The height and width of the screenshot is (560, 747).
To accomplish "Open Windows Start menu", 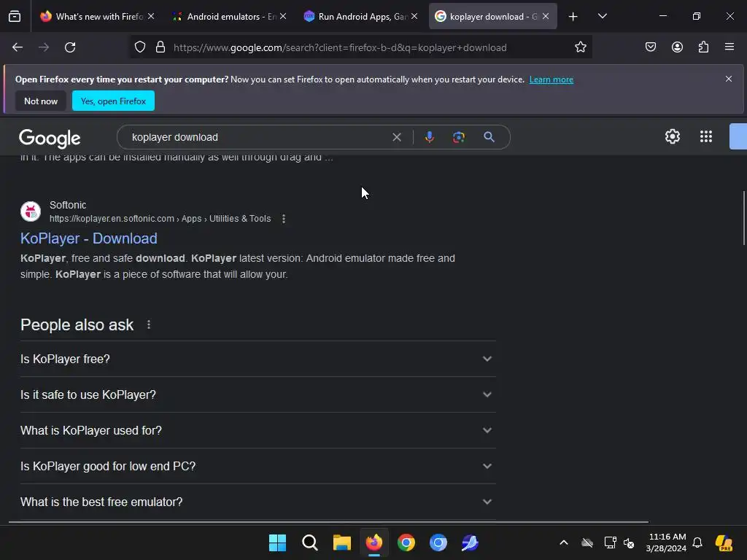I will click(277, 542).
